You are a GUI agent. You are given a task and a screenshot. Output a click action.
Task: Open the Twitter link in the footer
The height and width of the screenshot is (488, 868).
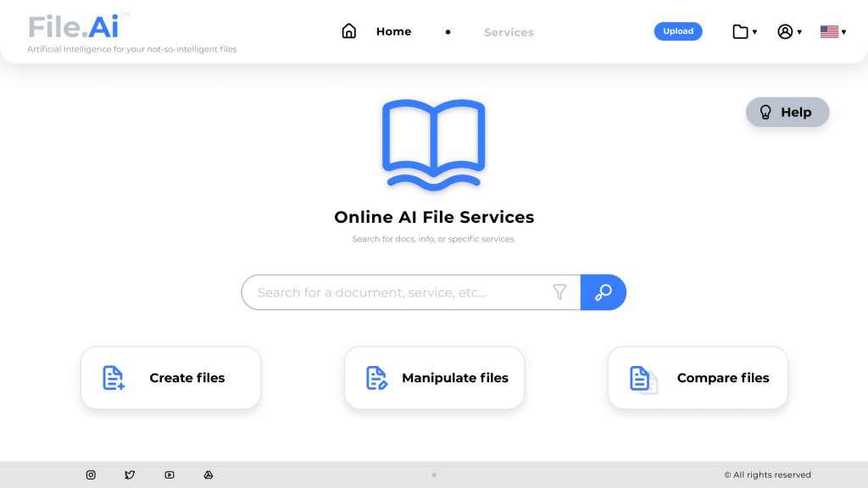130,475
